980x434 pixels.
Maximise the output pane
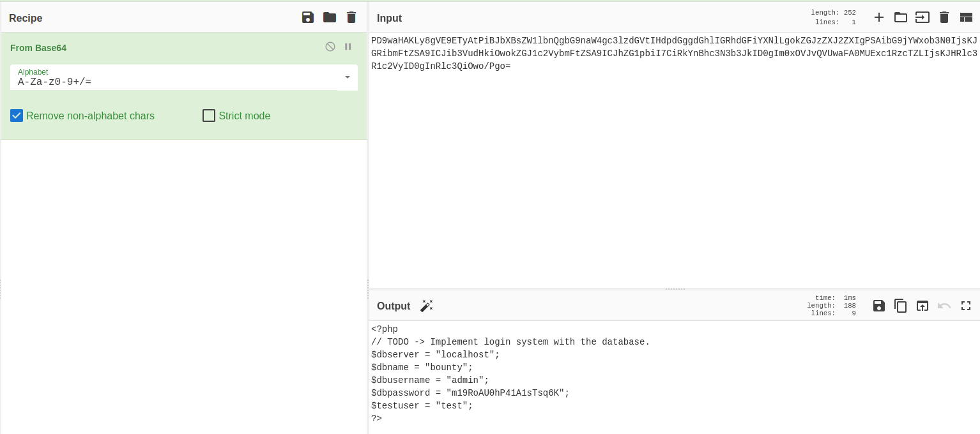[966, 306]
